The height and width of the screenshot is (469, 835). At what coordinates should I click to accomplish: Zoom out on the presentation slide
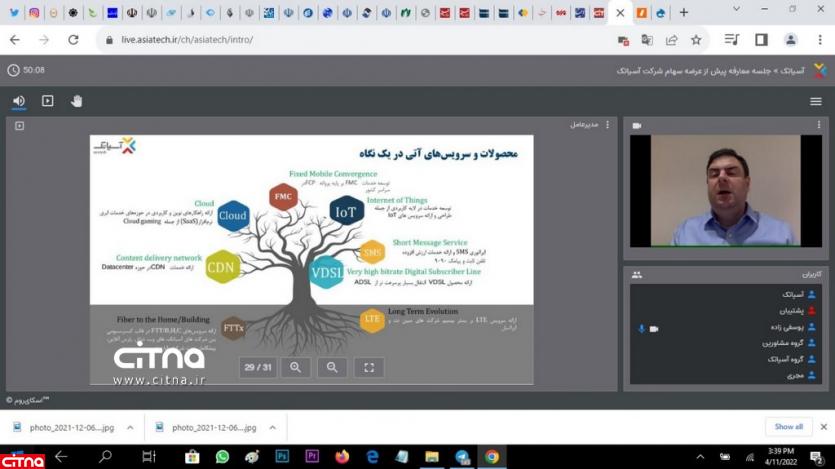click(332, 367)
